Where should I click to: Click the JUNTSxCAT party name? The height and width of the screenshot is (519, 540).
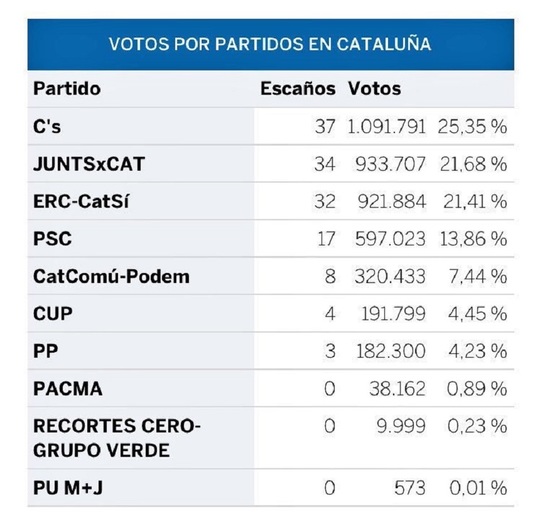pos(89,164)
